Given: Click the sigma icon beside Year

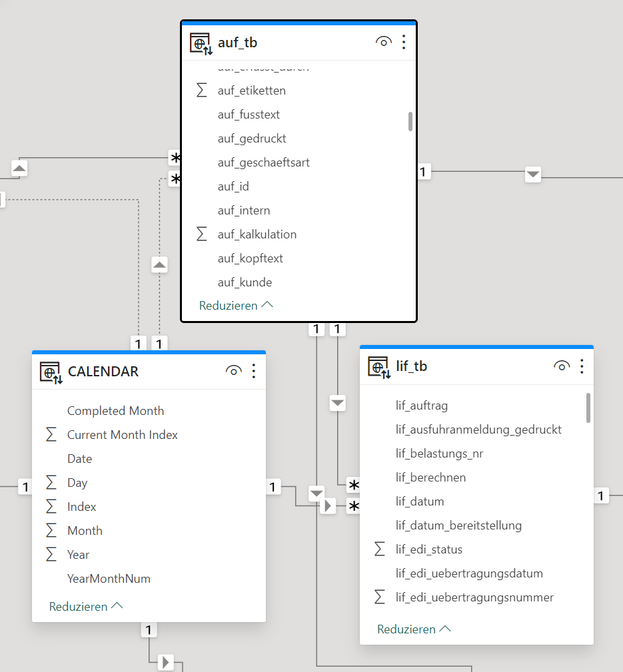Looking at the screenshot, I should tap(51, 555).
